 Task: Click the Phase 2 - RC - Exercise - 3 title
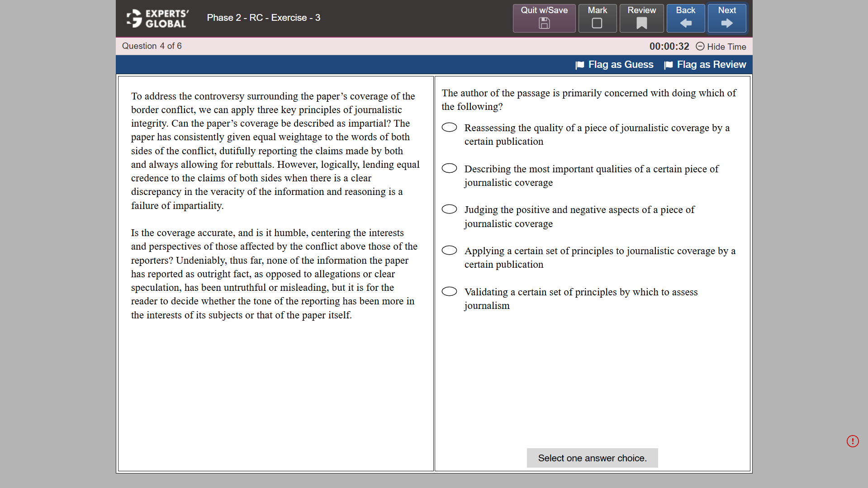point(263,18)
